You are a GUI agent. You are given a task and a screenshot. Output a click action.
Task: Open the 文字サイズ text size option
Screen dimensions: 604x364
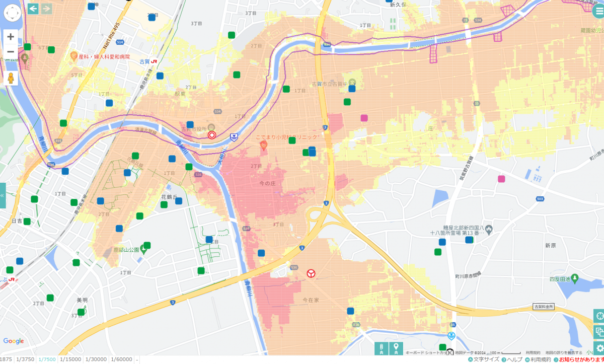click(484, 359)
